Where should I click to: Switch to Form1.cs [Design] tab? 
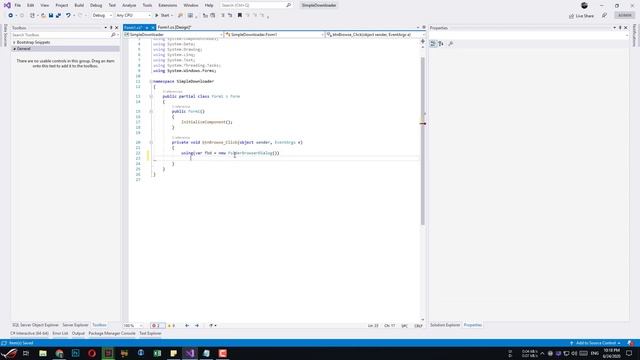click(x=174, y=27)
